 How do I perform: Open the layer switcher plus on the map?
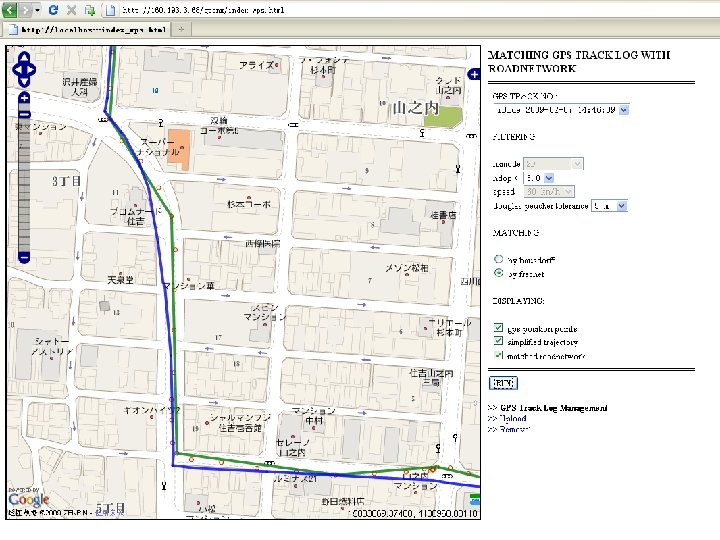(x=473, y=74)
